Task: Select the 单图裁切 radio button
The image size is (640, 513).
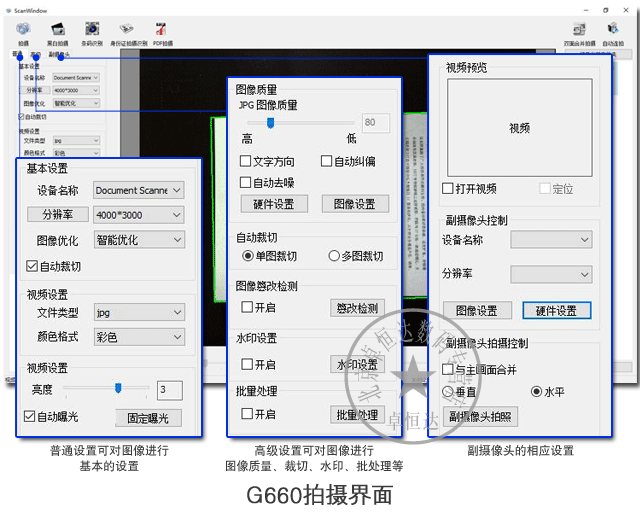Action: pyautogui.click(x=248, y=256)
